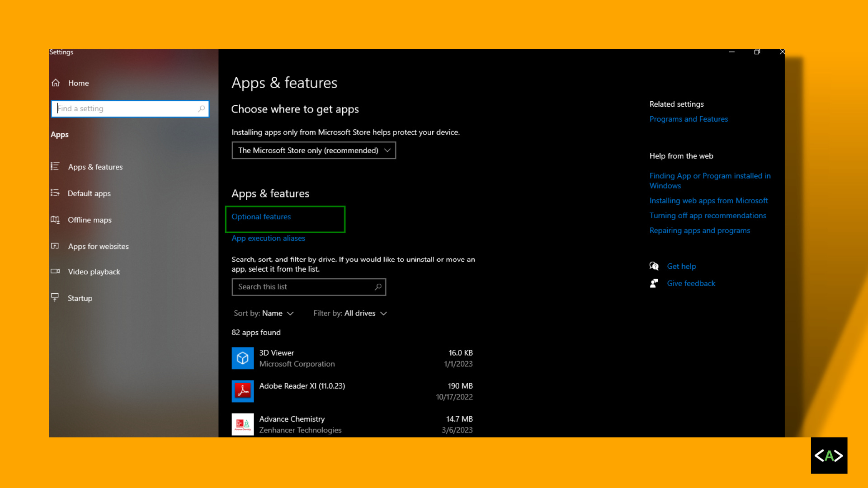Go to Default apps section
The height and width of the screenshot is (488, 868).
89,193
